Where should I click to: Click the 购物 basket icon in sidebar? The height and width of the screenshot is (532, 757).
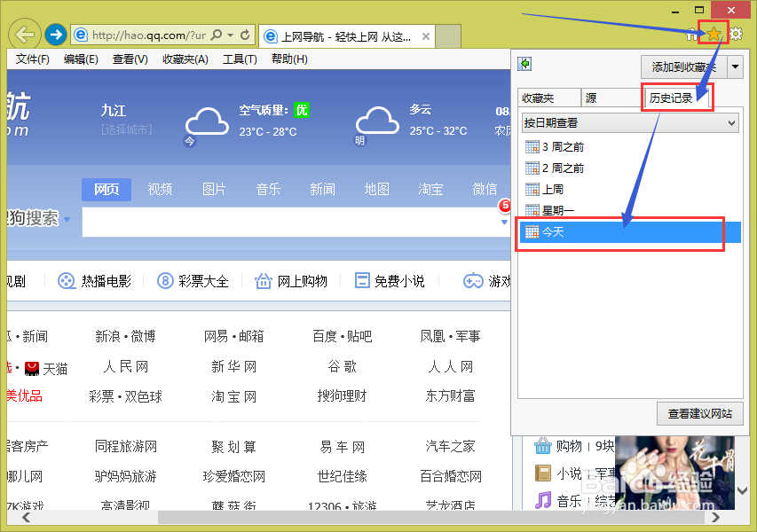pyautogui.click(x=542, y=446)
